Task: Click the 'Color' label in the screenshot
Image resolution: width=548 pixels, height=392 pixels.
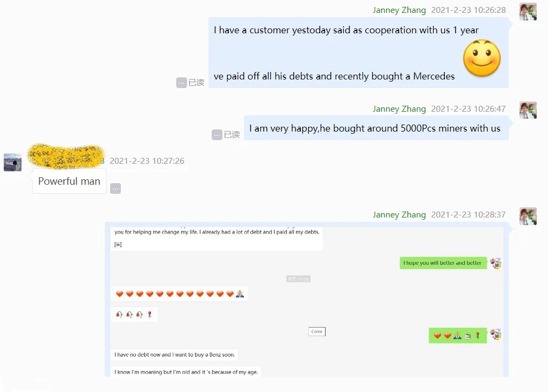Action: (317, 331)
